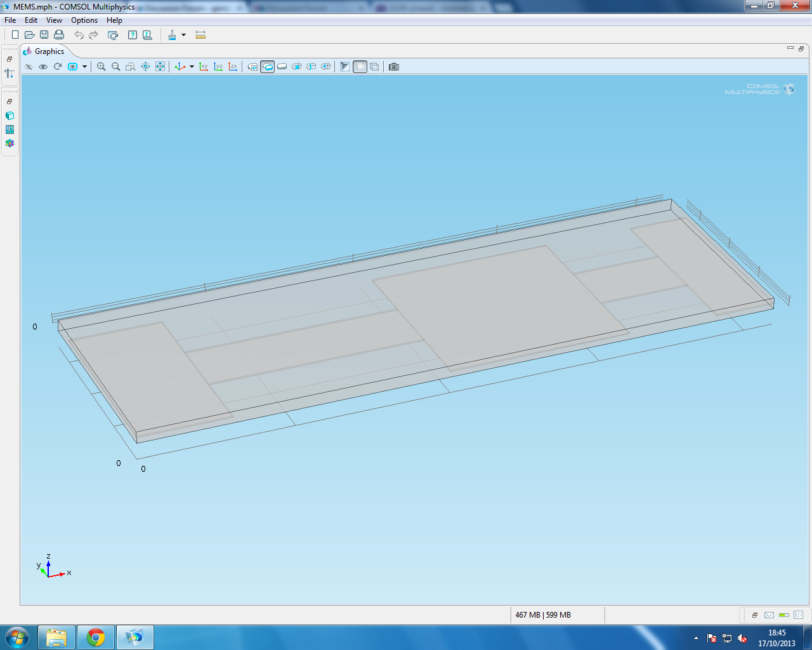
Task: Click the Save disk icon in toolbar
Action: coord(44,35)
